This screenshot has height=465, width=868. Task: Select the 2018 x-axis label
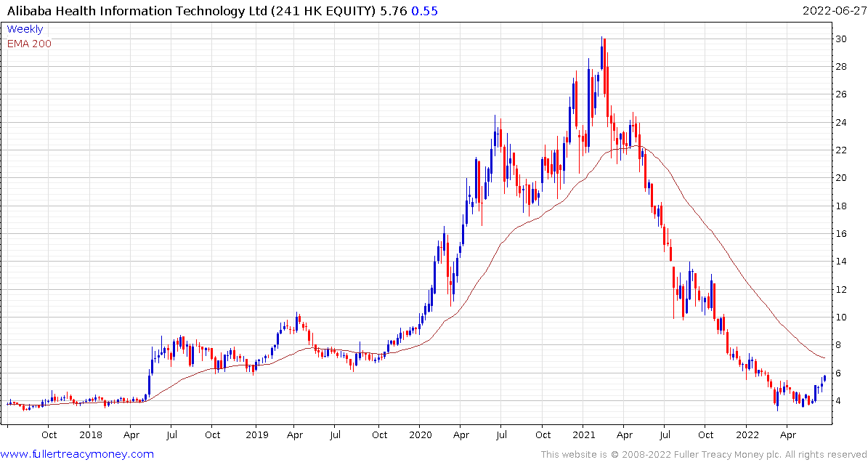(x=91, y=434)
